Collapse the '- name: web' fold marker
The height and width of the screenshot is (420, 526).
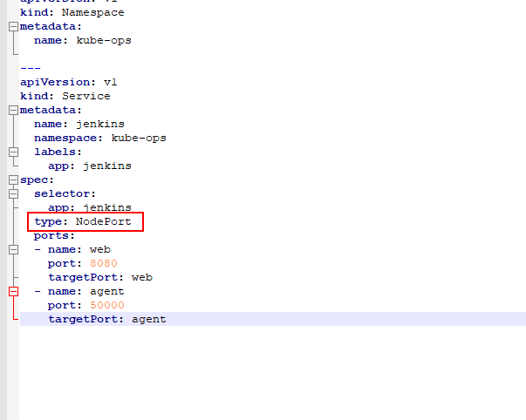(x=13, y=250)
